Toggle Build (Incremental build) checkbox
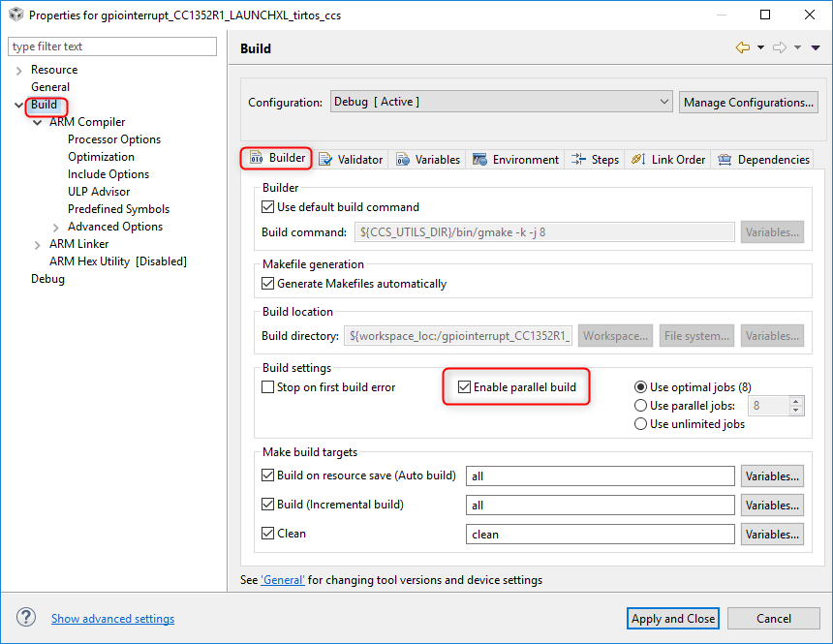This screenshot has height=644, width=833. tap(267, 504)
